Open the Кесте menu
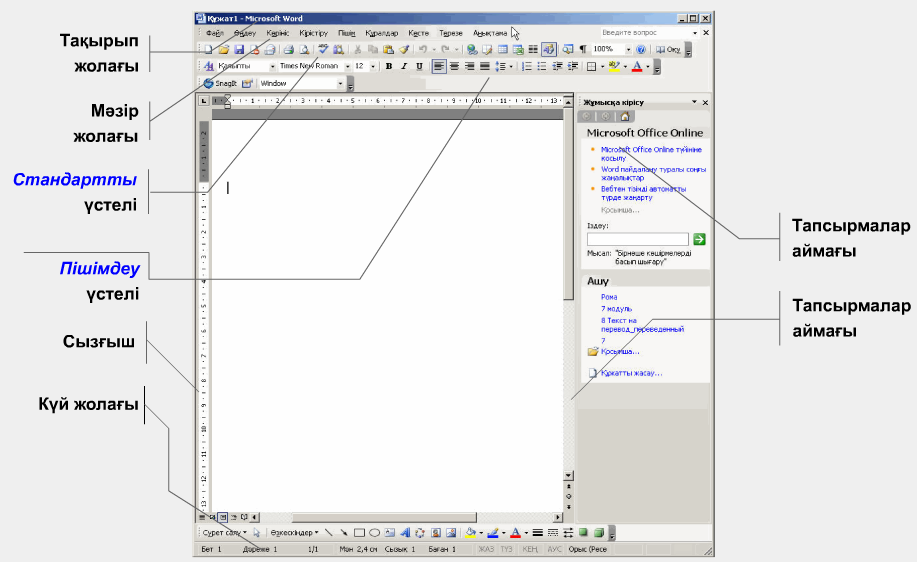Screen dimensions: 917x562 point(419,33)
